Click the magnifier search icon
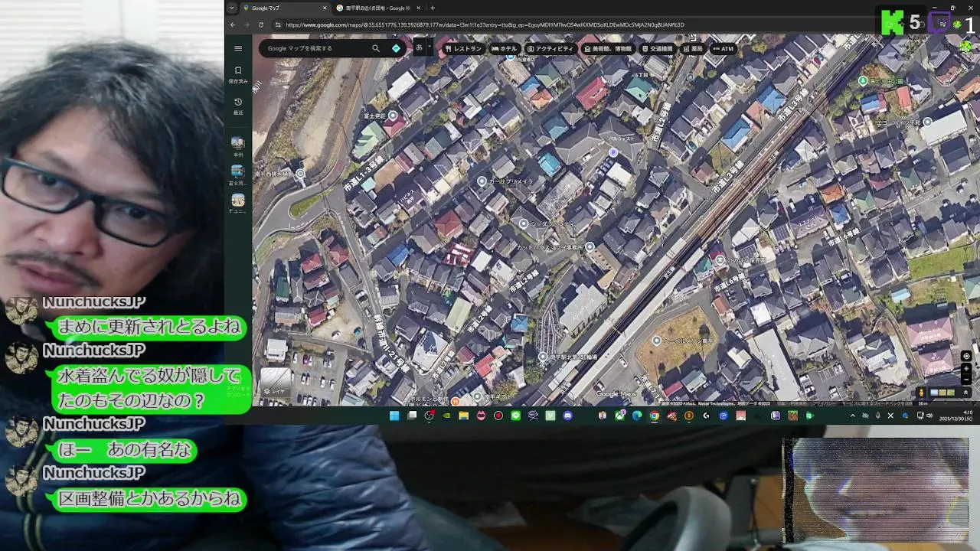Image resolution: width=980 pixels, height=551 pixels. pyautogui.click(x=376, y=48)
